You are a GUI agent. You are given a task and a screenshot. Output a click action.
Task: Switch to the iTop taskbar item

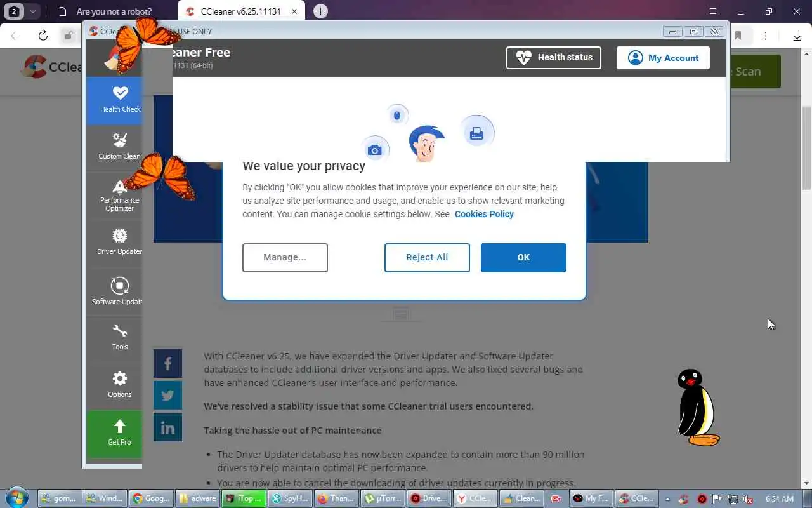pyautogui.click(x=243, y=498)
